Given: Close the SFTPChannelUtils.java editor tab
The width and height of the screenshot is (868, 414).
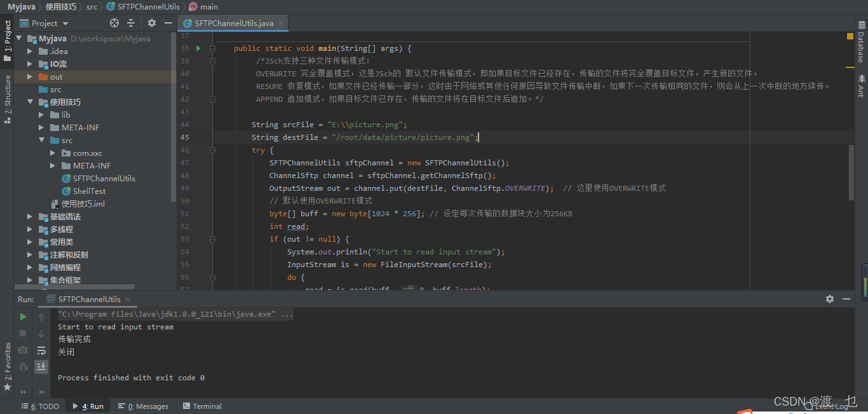Looking at the screenshot, I should [x=281, y=23].
